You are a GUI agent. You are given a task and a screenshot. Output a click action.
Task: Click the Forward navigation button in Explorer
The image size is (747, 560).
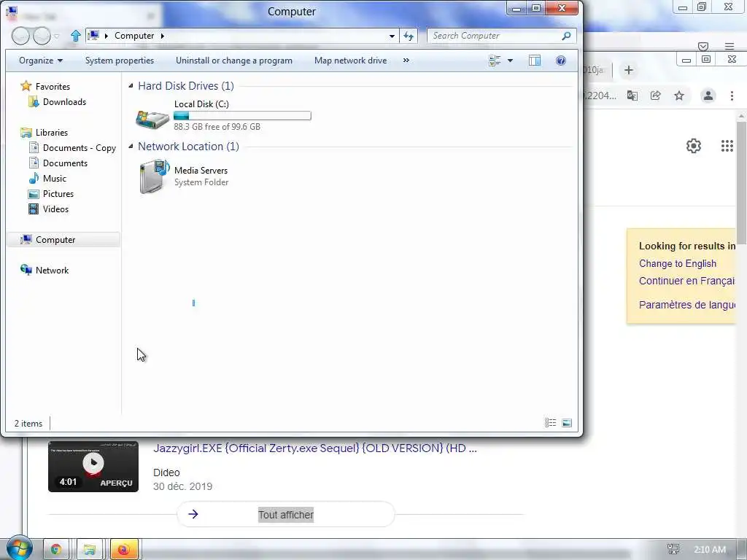[42, 36]
